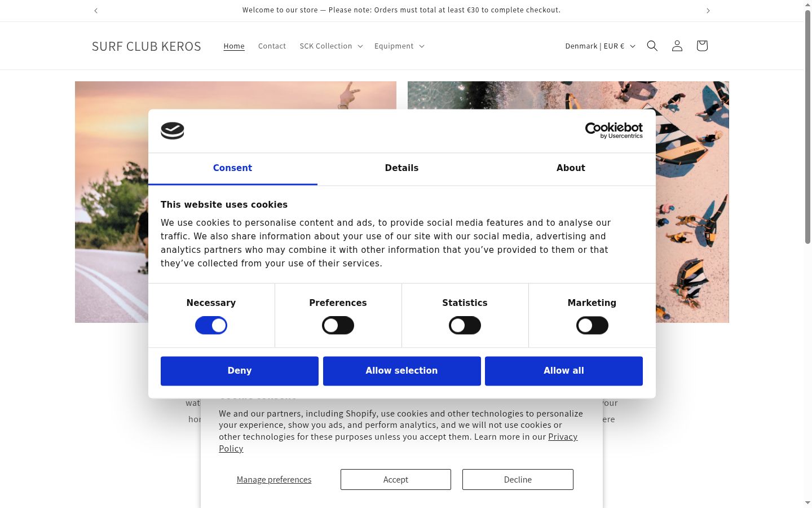Go to the Home page link
812x508 pixels.
[x=234, y=46]
